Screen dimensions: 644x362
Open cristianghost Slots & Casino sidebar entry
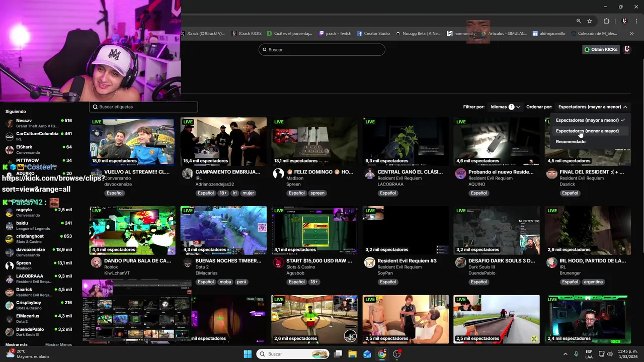pos(38,239)
